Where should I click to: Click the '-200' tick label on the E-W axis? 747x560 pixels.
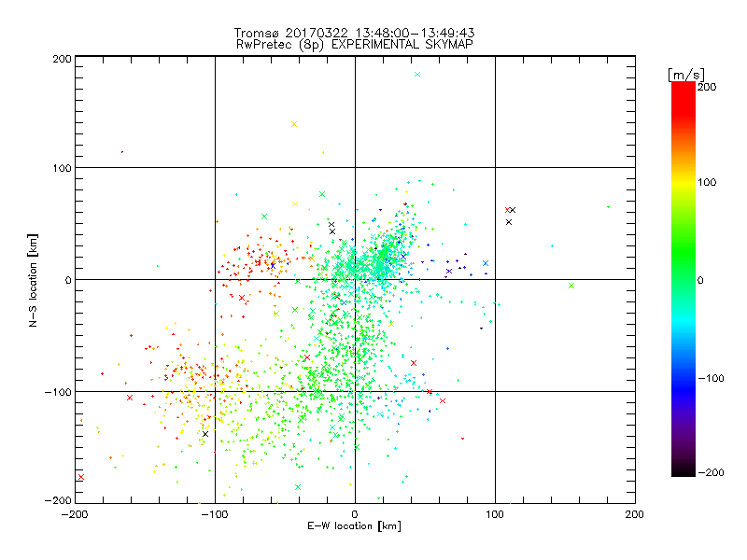tap(75, 514)
